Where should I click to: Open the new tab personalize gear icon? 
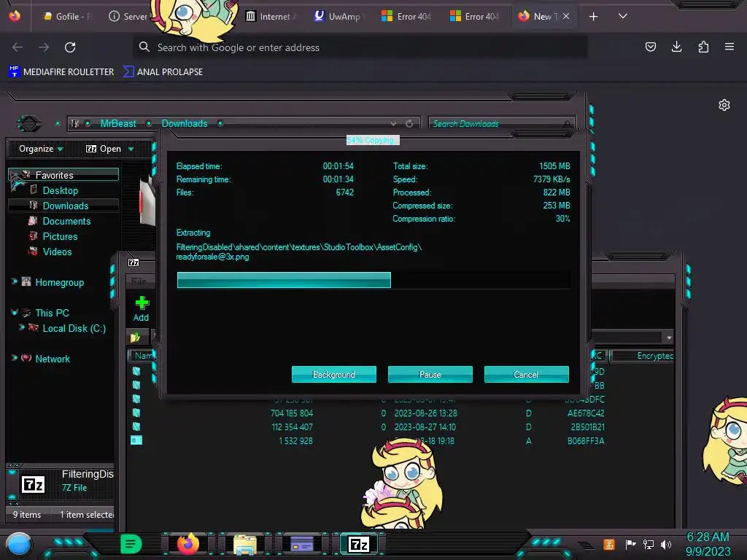tap(724, 105)
